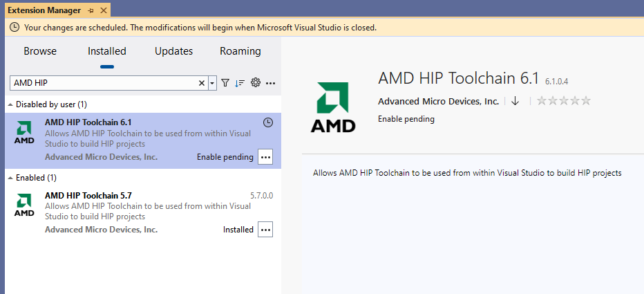Clear the AMD HIP search text
This screenshot has width=644, height=294.
coord(202,83)
